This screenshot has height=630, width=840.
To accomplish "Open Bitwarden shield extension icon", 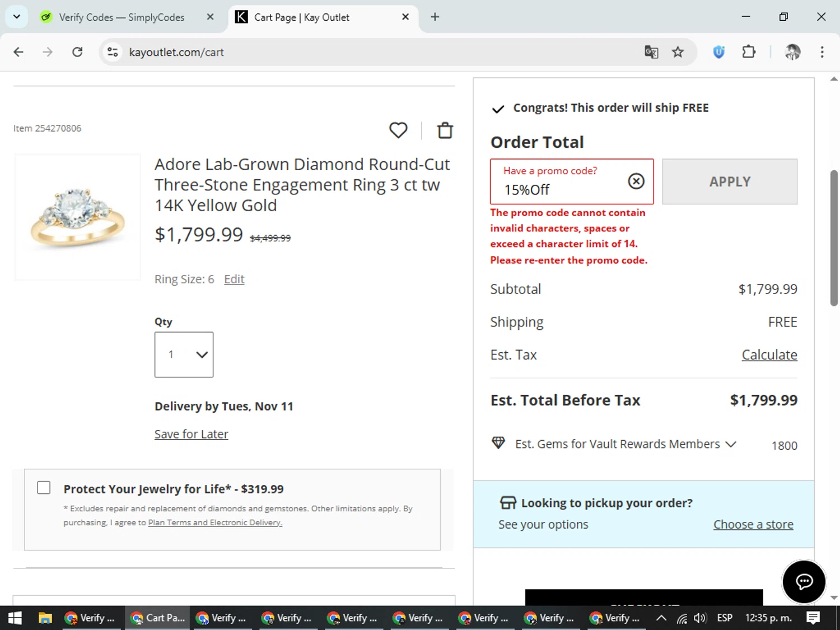I will (719, 52).
